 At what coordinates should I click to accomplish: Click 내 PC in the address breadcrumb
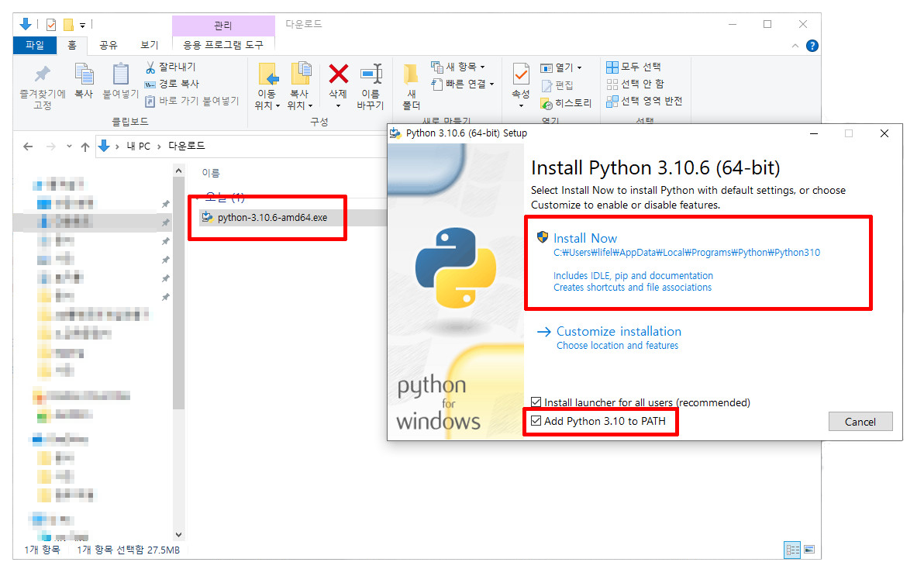[139, 147]
